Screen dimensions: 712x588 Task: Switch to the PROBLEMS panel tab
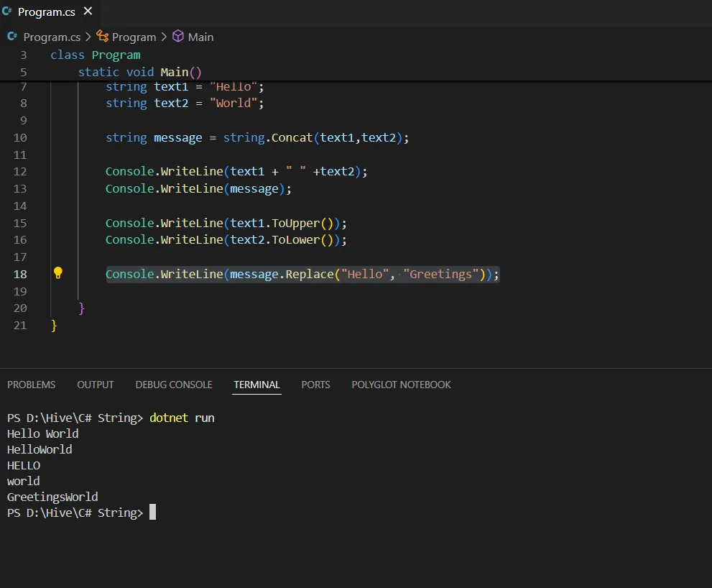click(32, 385)
